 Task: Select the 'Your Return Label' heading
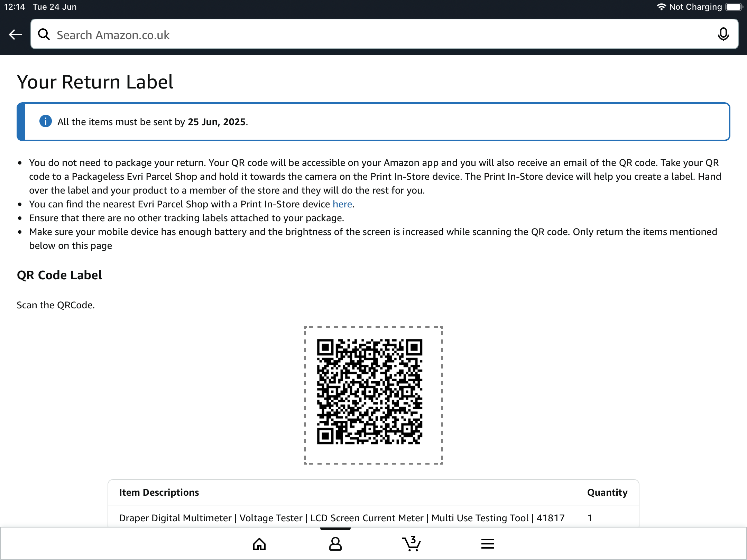click(x=95, y=82)
